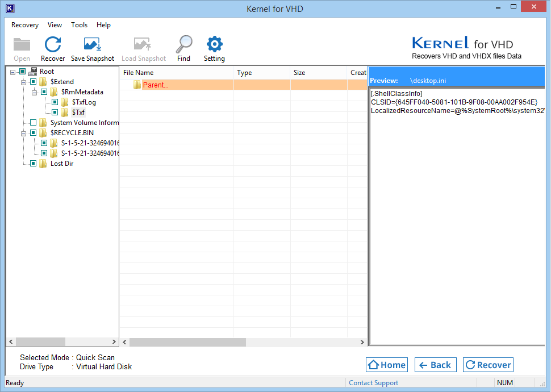The width and height of the screenshot is (551, 392).
Task: Select the Lost Dir tree item
Action: [62, 164]
